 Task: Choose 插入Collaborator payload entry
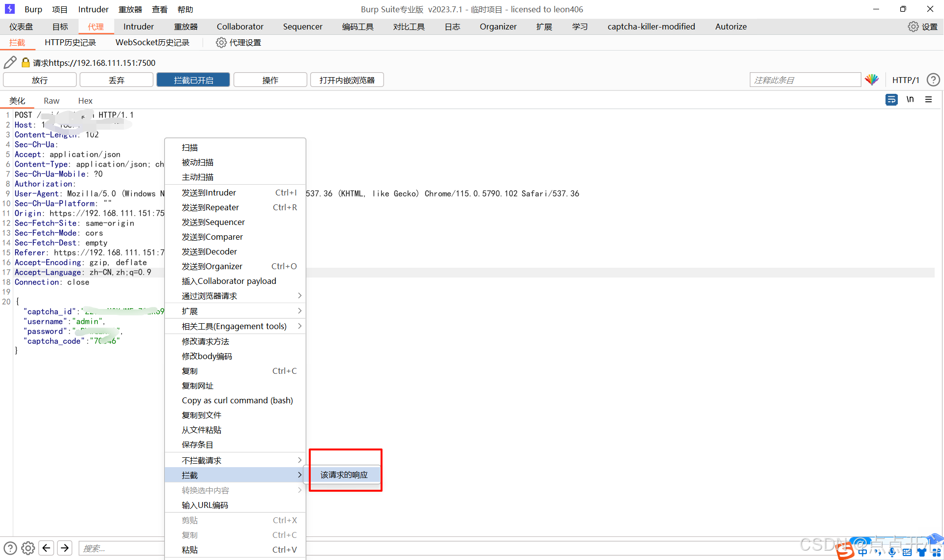pyautogui.click(x=235, y=281)
